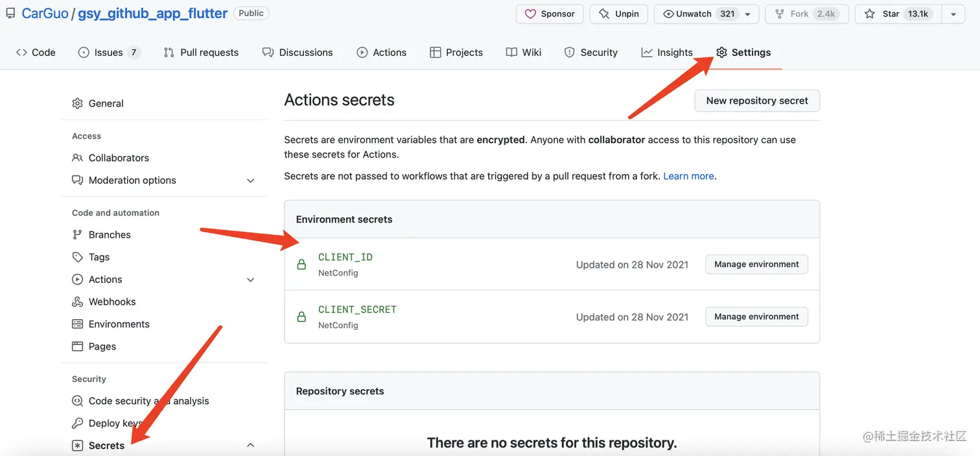Follow the Learn more link
The image size is (980, 456).
pyautogui.click(x=688, y=176)
